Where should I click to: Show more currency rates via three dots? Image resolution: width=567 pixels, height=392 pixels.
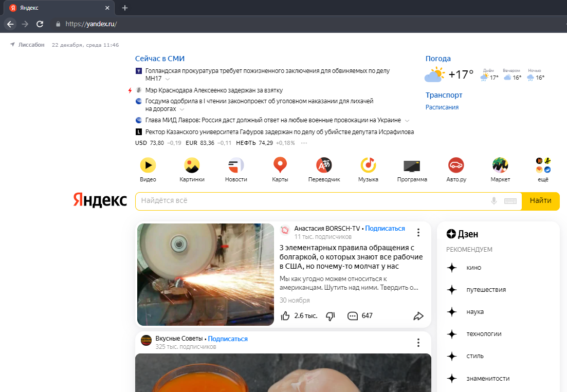304,143
